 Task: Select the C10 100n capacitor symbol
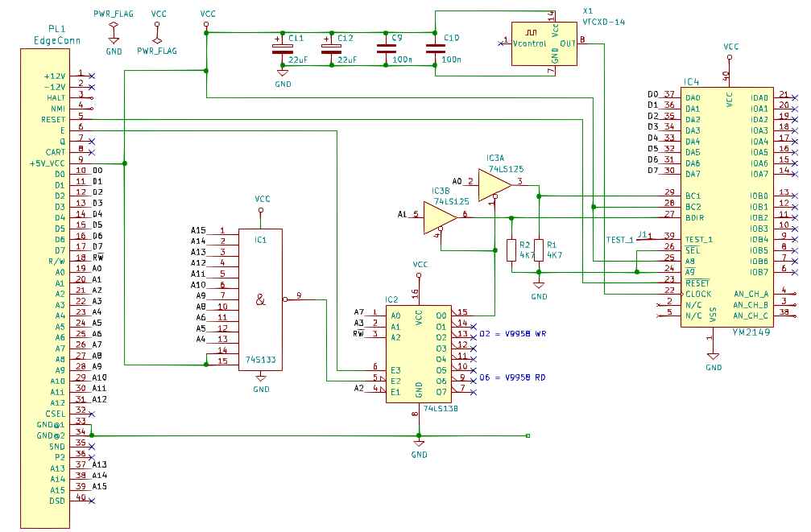pos(435,48)
